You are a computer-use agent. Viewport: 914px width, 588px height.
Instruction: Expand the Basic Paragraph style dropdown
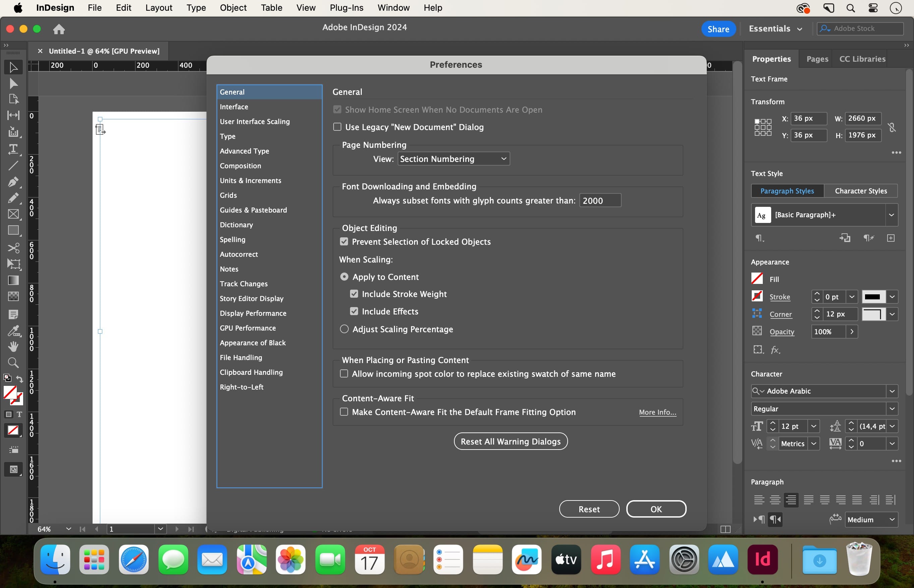tap(892, 215)
